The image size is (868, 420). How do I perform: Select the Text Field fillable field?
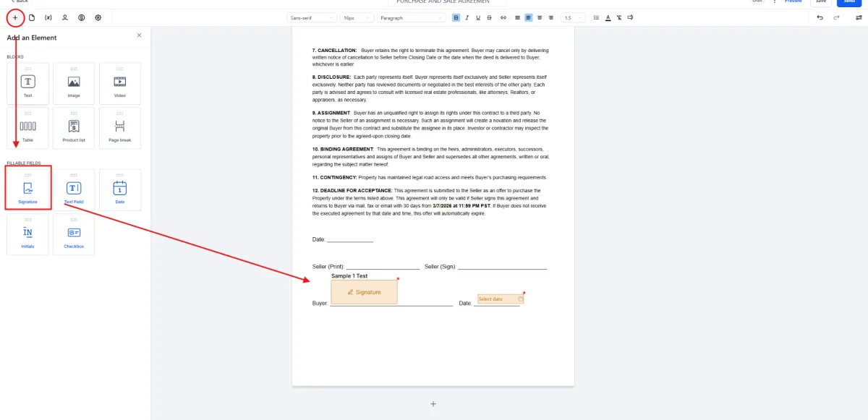(x=74, y=189)
